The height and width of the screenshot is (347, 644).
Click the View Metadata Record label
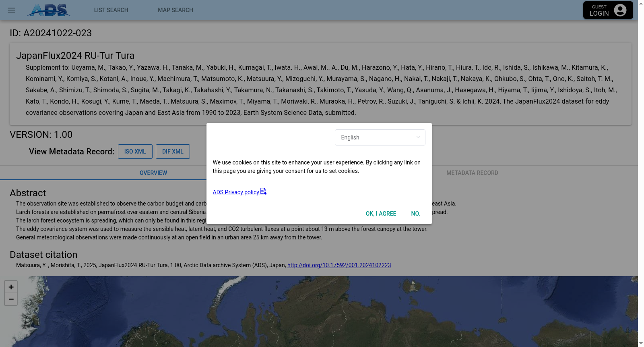[x=72, y=152]
